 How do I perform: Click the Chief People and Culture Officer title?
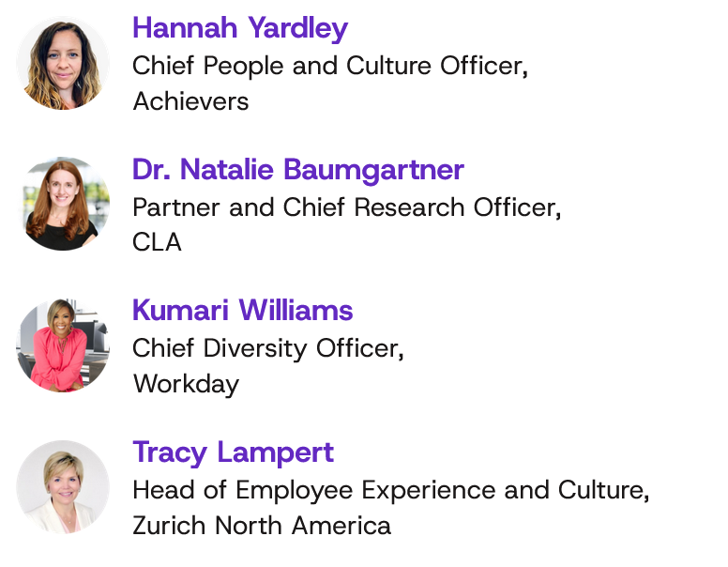pos(330,66)
